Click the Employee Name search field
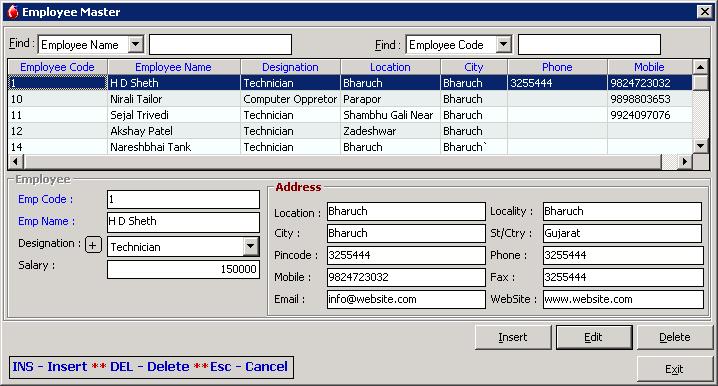 (220, 44)
